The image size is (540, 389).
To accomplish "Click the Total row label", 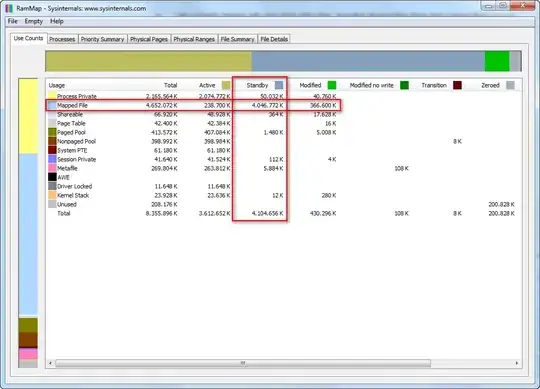I will click(64, 213).
